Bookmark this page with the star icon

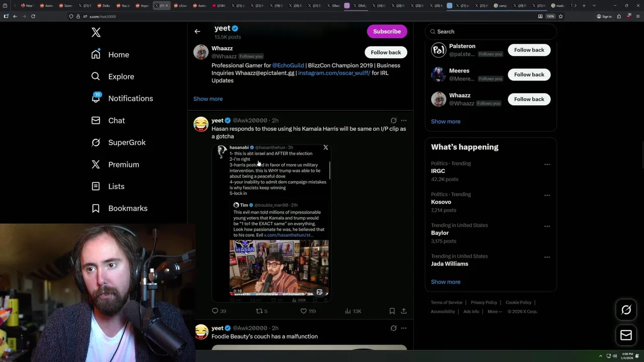[560, 16]
